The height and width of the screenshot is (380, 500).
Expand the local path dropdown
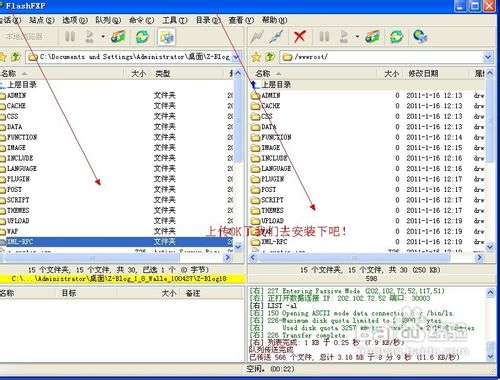pyautogui.click(x=236, y=57)
